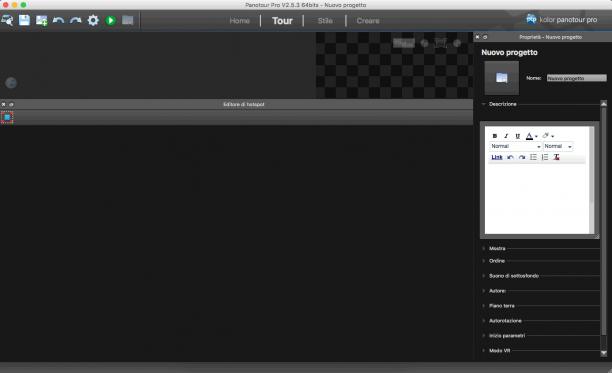Click the redo arrow in main toolbar
The height and width of the screenshot is (373, 612).
click(x=76, y=20)
